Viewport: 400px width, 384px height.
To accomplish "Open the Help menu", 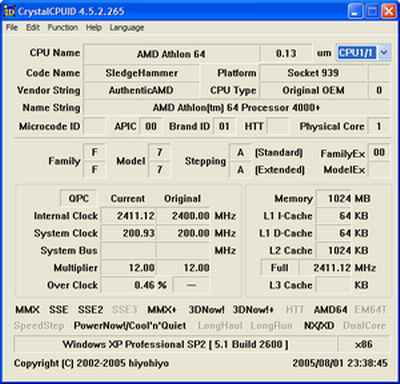I will (x=94, y=28).
